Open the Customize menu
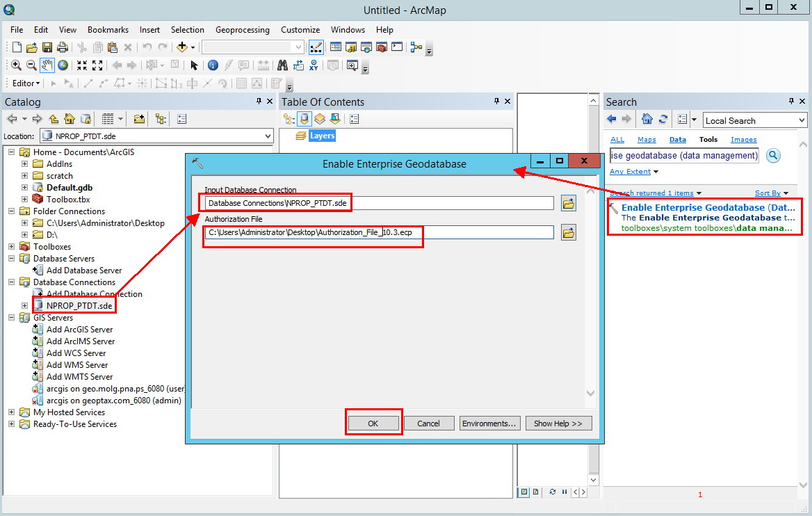812x516 pixels. coord(300,29)
